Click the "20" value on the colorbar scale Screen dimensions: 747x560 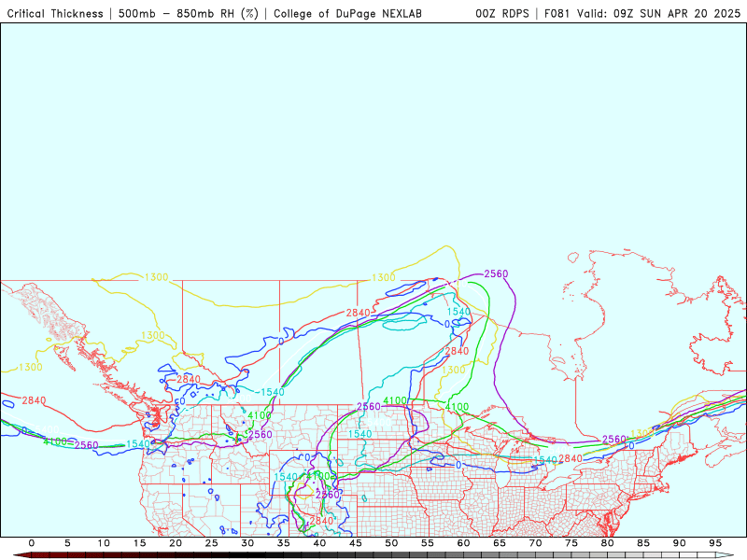click(176, 543)
